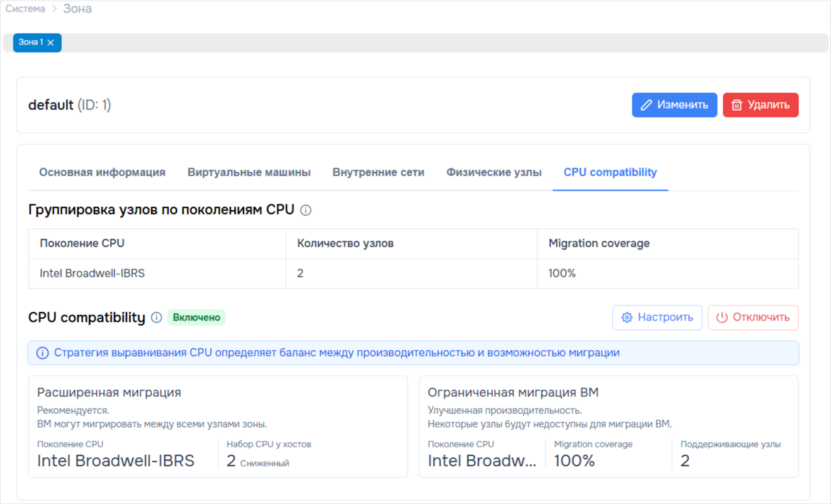Click the Зона 1 chip label
The width and height of the screenshot is (831, 504).
point(31,42)
